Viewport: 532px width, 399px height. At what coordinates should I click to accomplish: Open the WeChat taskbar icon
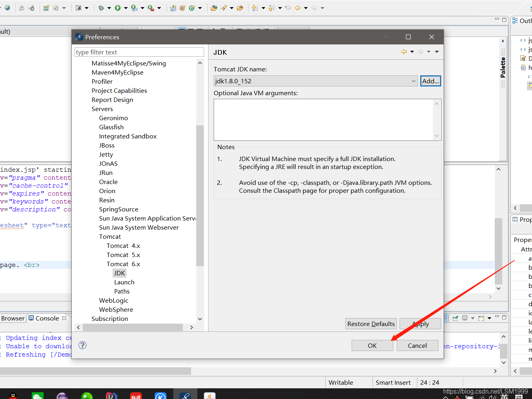pos(38,396)
